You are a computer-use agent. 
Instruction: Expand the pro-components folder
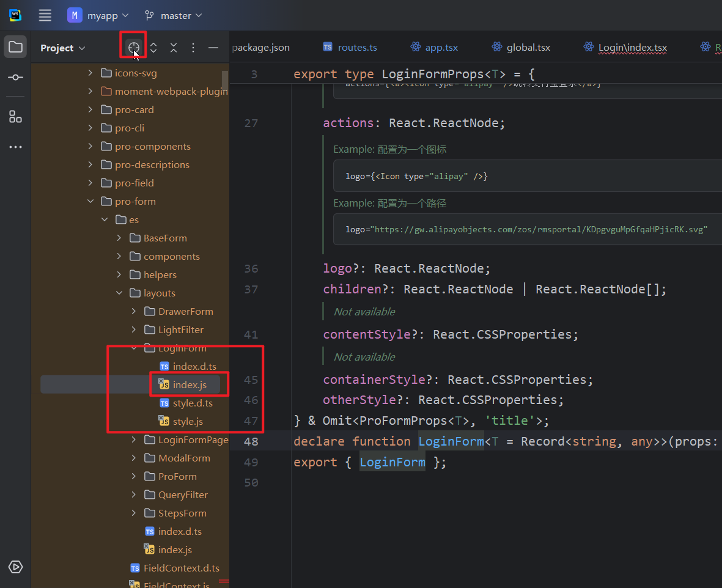click(90, 146)
